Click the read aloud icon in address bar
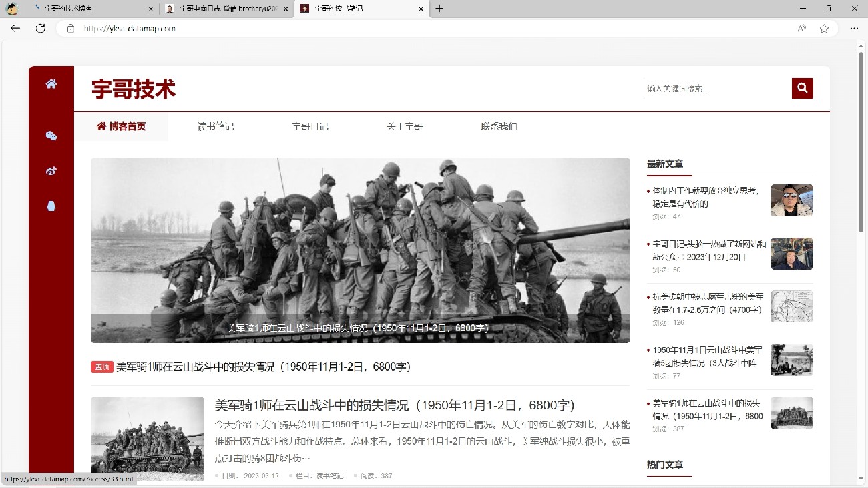The image size is (868, 488). pos(801,29)
